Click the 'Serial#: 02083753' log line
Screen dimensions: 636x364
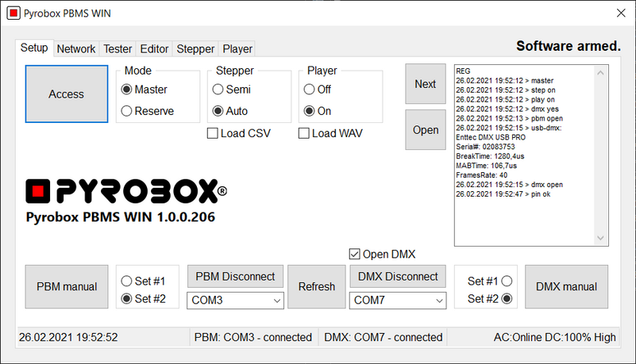(485, 147)
